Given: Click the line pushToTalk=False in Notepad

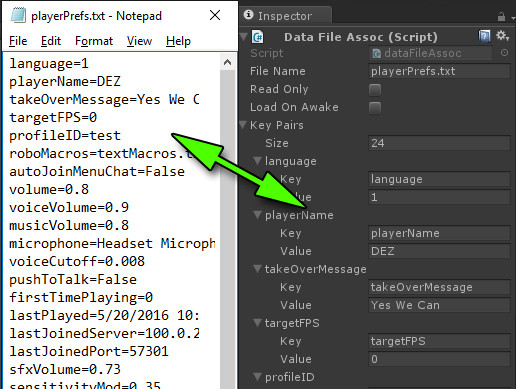Looking at the screenshot, I should coord(73,279).
